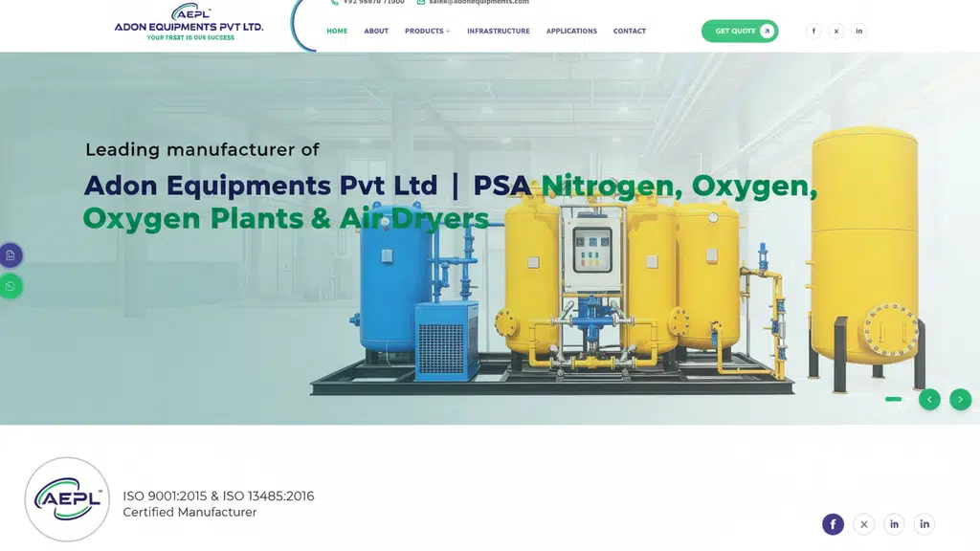This screenshot has width=980, height=551.
Task: Click the 'Oxygen Plants & Air Dryers' headline line
Action: (x=285, y=219)
